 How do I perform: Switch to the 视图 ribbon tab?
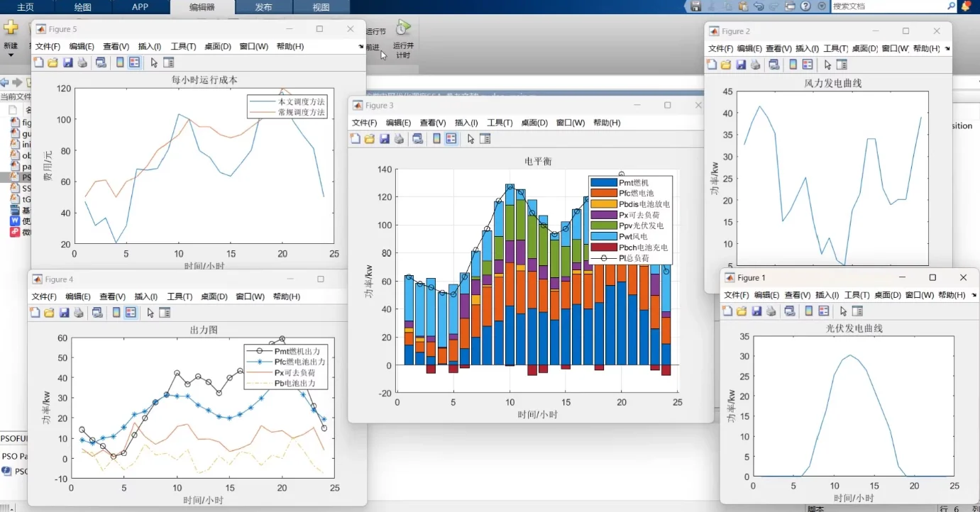[321, 7]
